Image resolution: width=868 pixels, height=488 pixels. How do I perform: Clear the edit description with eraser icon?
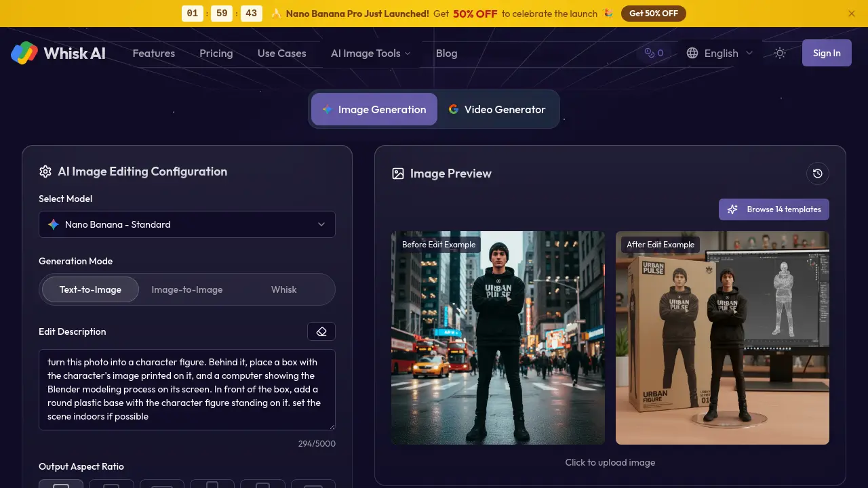[321, 331]
